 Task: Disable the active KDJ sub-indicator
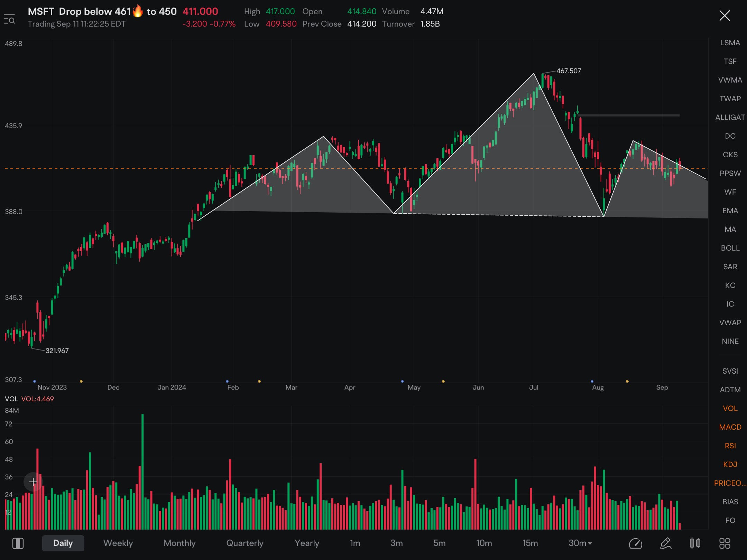[730, 464]
